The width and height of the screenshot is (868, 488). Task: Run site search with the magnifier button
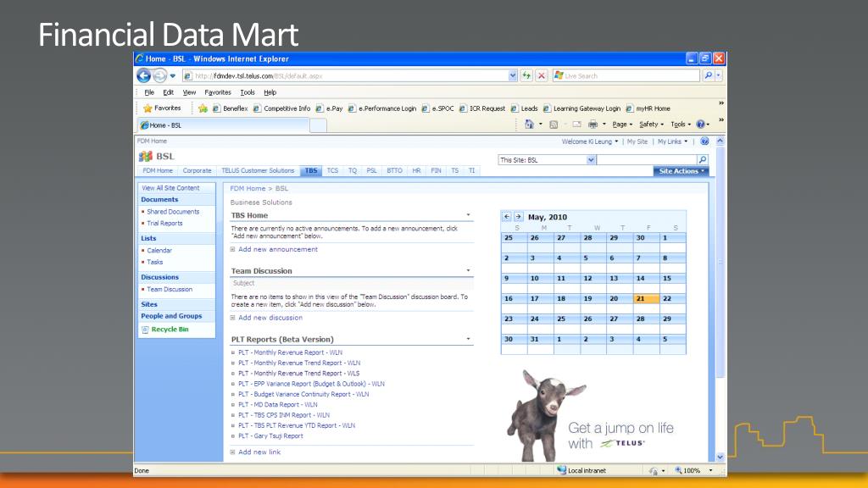point(702,160)
